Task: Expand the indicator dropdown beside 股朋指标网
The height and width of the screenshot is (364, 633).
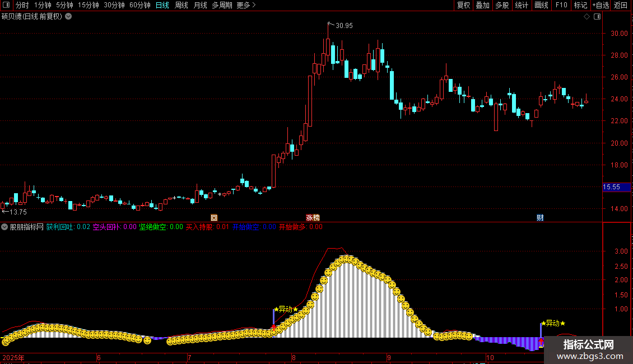Action: tap(4, 227)
